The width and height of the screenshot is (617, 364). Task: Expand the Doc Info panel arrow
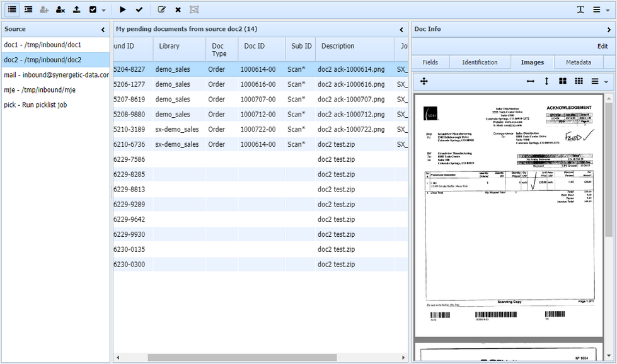[x=609, y=30]
